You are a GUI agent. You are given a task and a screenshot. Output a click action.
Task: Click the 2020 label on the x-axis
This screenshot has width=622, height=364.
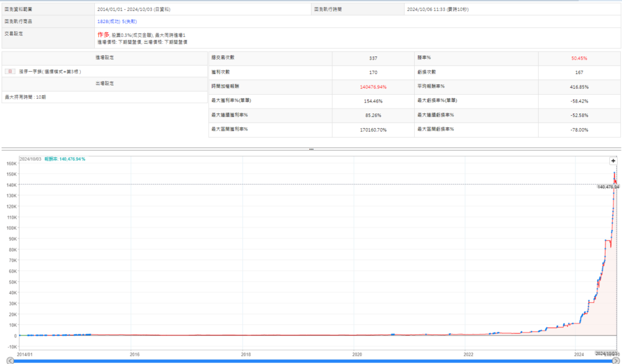(357, 354)
